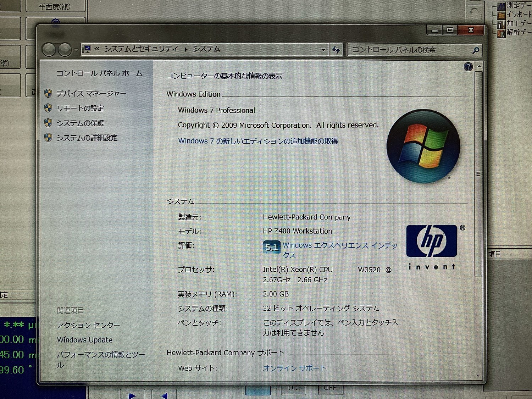Select the システムとセキュリティ breadcrumb
This screenshot has height=399, width=532.
(x=140, y=49)
